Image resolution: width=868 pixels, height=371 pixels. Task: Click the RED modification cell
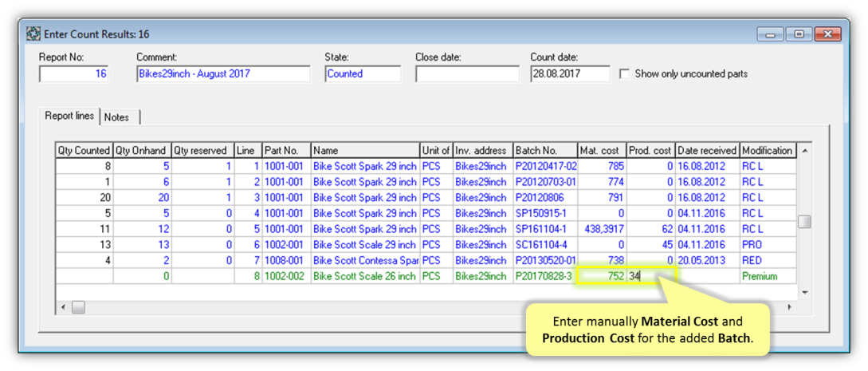(768, 260)
